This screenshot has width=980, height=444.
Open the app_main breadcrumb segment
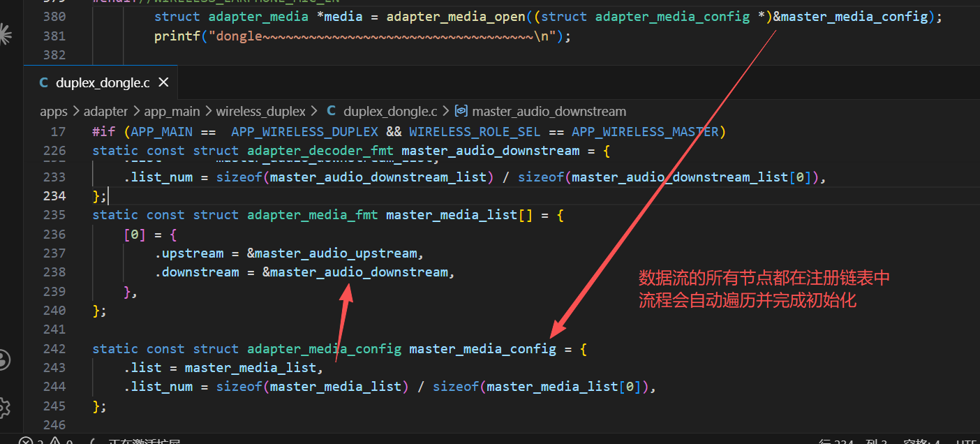[172, 111]
